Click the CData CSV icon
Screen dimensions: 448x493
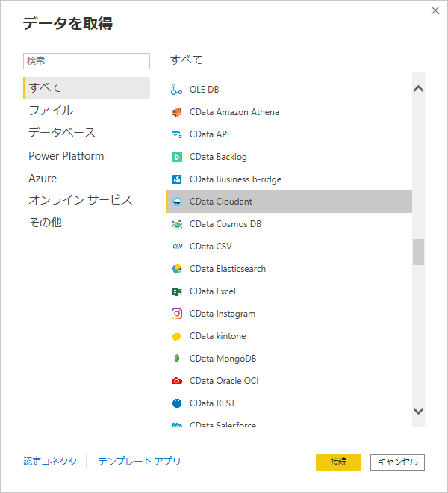coord(177,246)
